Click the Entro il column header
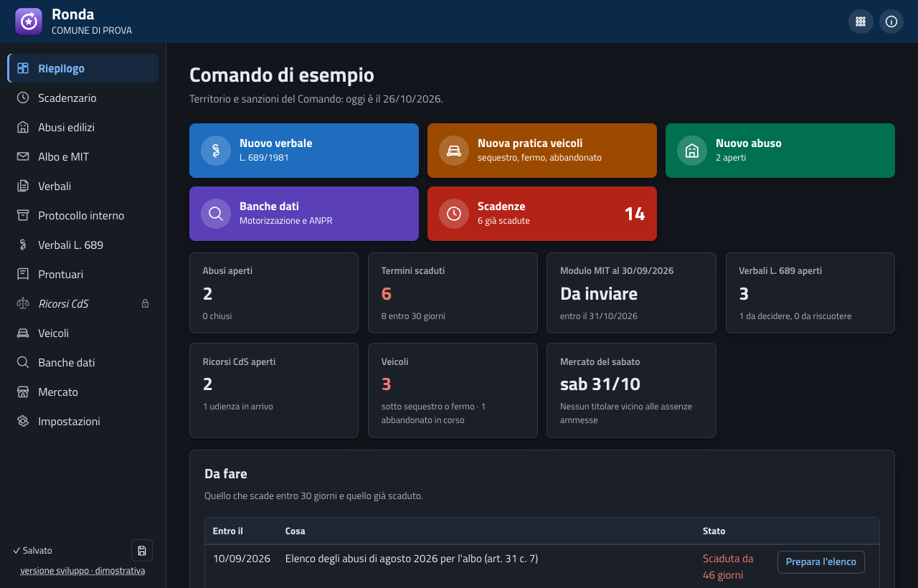 click(228, 531)
